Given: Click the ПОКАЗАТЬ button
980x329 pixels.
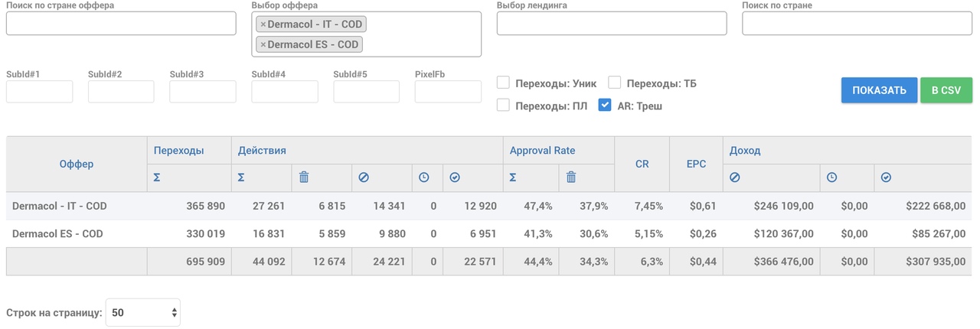Looking at the screenshot, I should coord(879,90).
